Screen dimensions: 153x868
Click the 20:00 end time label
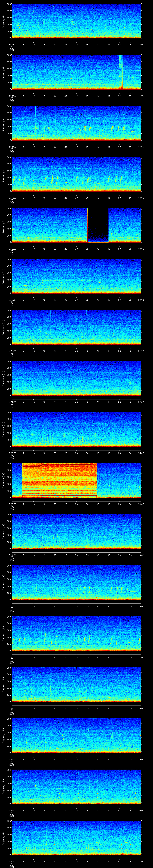pos(141,300)
